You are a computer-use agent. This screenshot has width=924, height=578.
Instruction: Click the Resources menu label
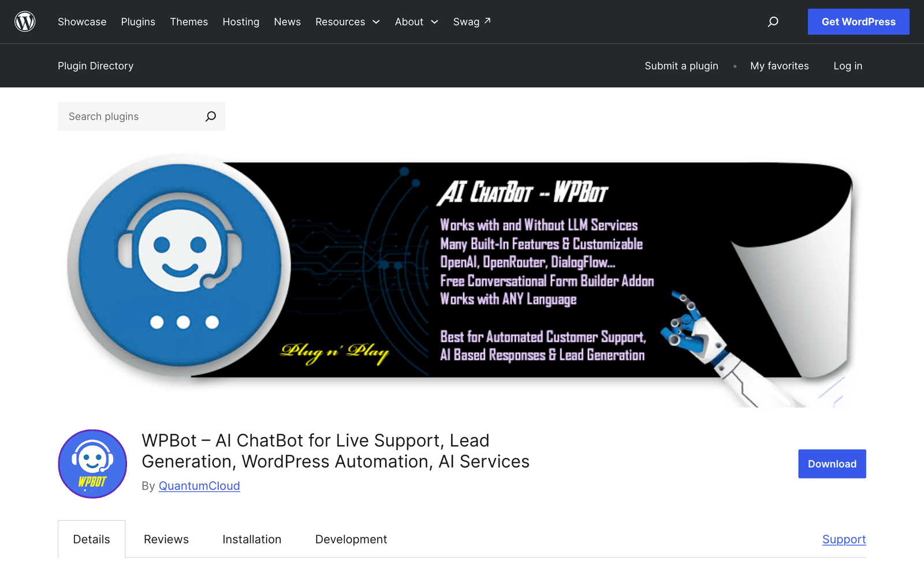pos(340,21)
